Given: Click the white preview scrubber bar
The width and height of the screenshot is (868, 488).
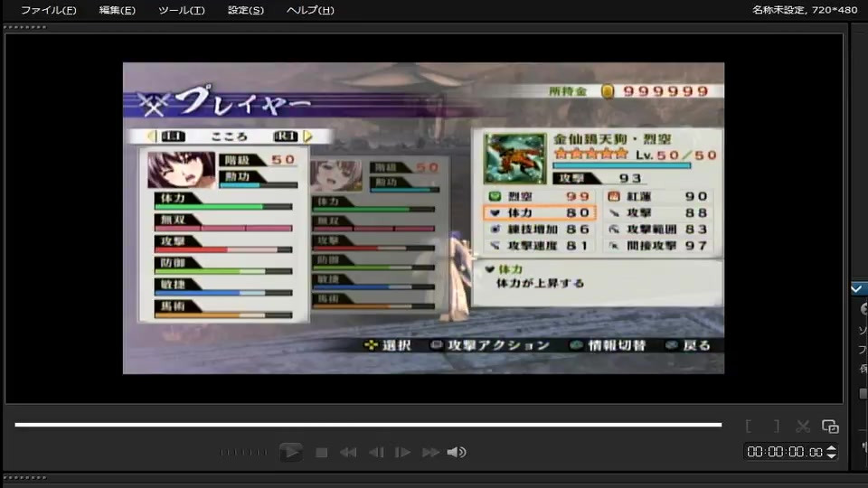Looking at the screenshot, I should click(x=368, y=425).
